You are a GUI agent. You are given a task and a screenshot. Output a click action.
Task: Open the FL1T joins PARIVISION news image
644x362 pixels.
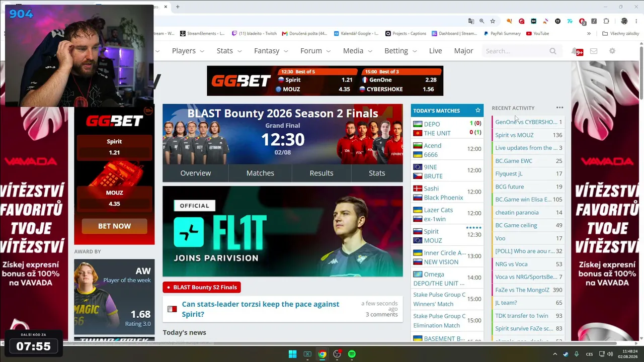(283, 231)
